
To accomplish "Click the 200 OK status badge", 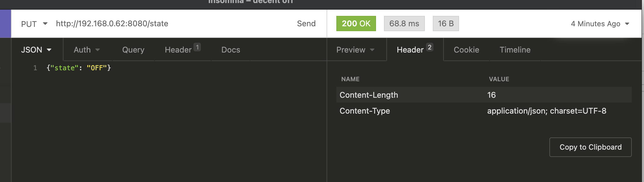I will [x=356, y=24].
